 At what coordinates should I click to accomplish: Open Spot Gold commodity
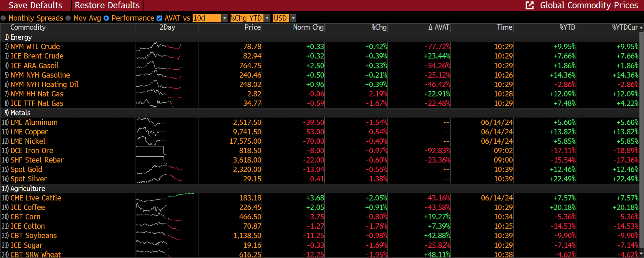click(x=26, y=169)
